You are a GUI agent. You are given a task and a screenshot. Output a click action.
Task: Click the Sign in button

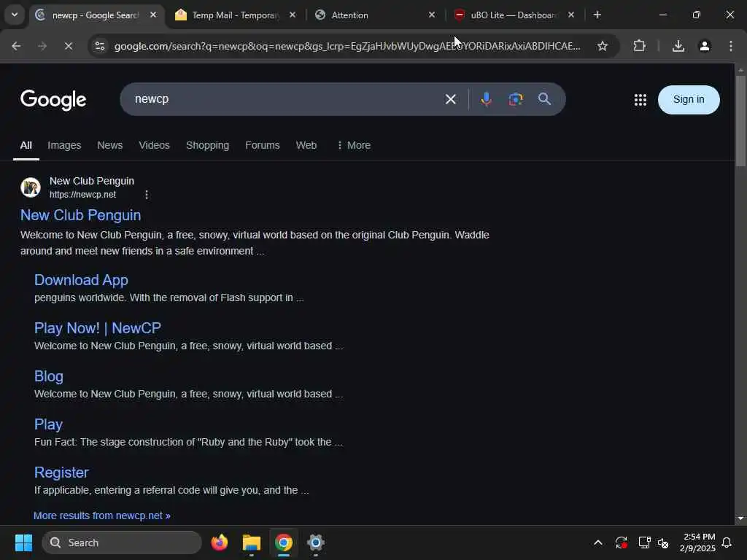coord(689,99)
